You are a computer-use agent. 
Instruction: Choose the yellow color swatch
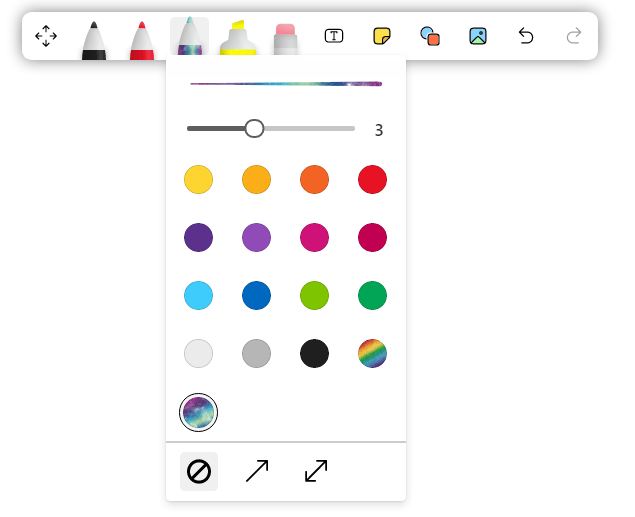198,180
